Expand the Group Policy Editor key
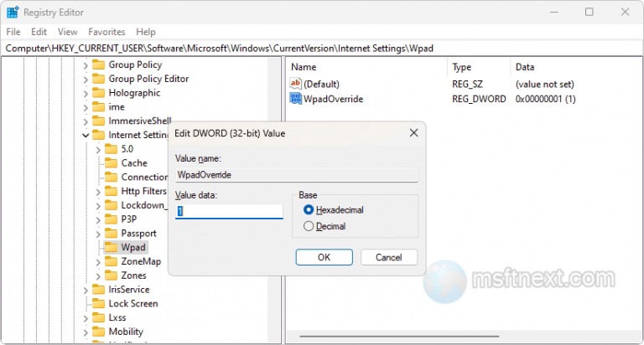 pyautogui.click(x=86, y=80)
